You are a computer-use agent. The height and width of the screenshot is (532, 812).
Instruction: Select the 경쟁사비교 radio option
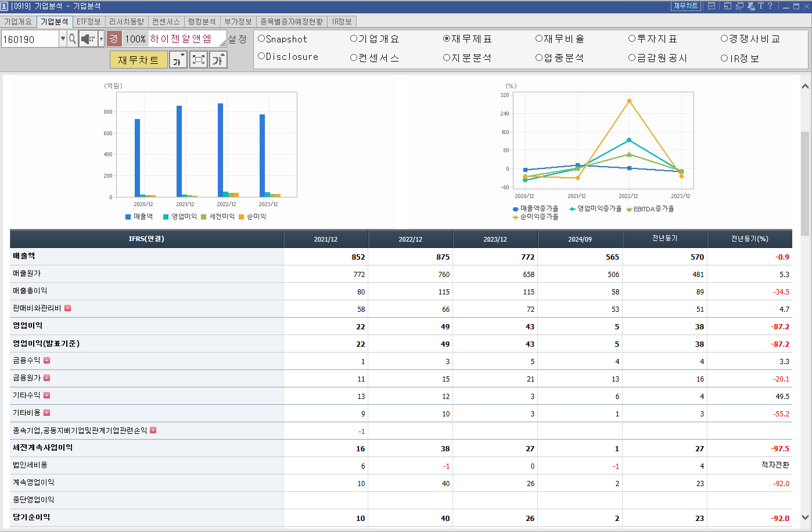(724, 39)
